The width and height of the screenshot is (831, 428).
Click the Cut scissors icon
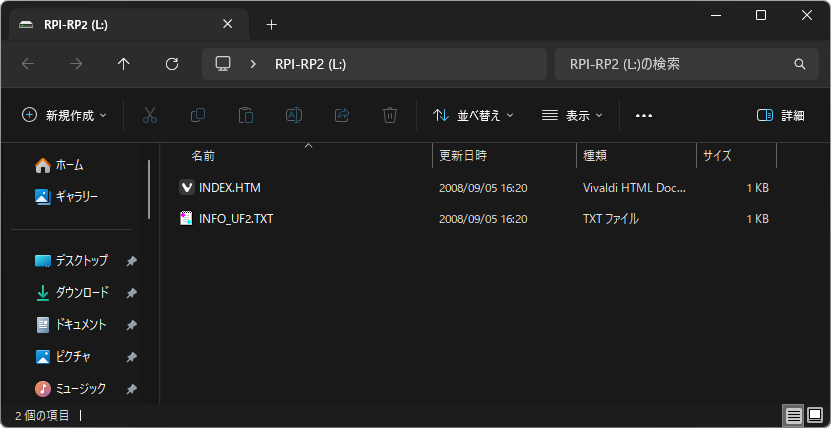[x=150, y=115]
